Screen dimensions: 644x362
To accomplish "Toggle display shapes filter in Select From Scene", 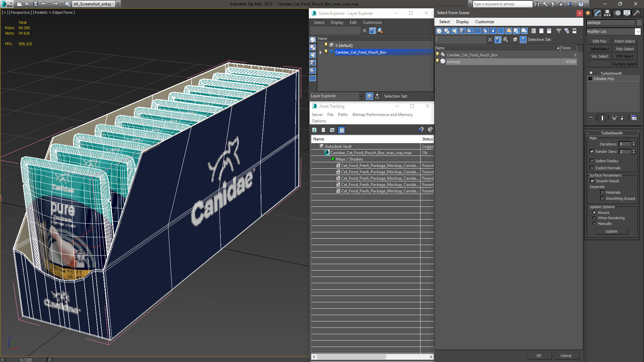I will pos(447,31).
